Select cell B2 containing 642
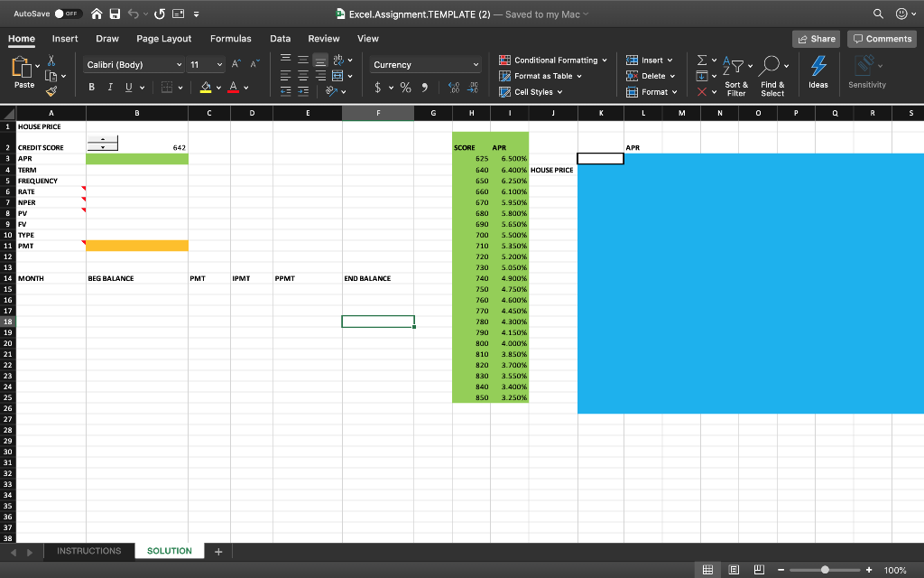Viewport: 924px width, 578px height. point(162,147)
